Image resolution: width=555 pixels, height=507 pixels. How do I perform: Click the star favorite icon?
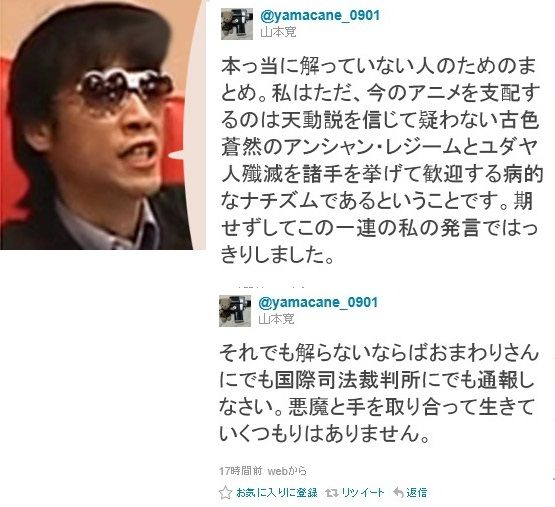(x=225, y=492)
